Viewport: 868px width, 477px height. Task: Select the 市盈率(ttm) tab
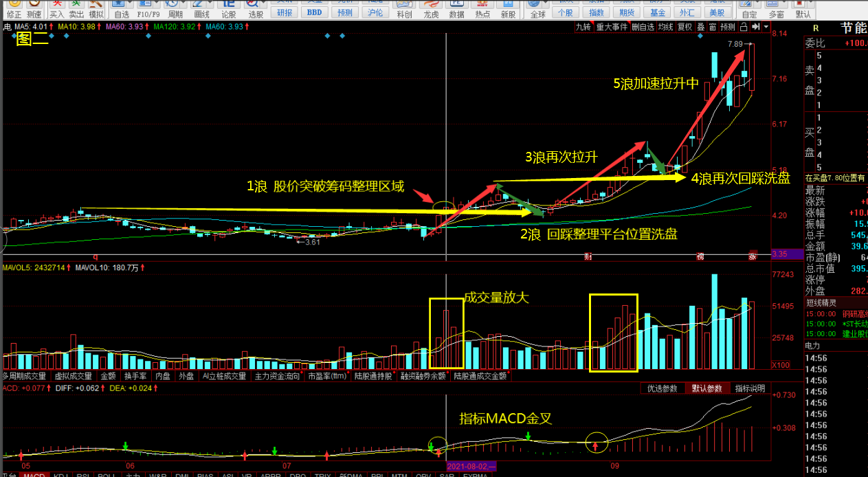pyautogui.click(x=326, y=376)
